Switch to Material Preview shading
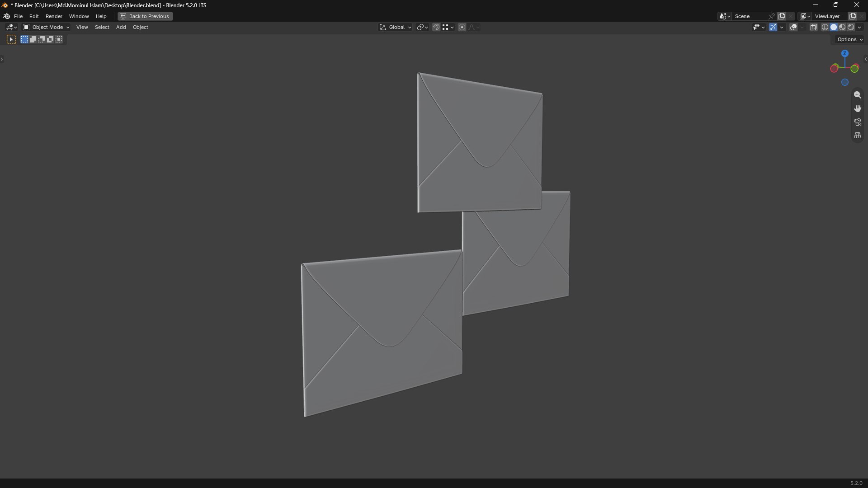 (842, 28)
